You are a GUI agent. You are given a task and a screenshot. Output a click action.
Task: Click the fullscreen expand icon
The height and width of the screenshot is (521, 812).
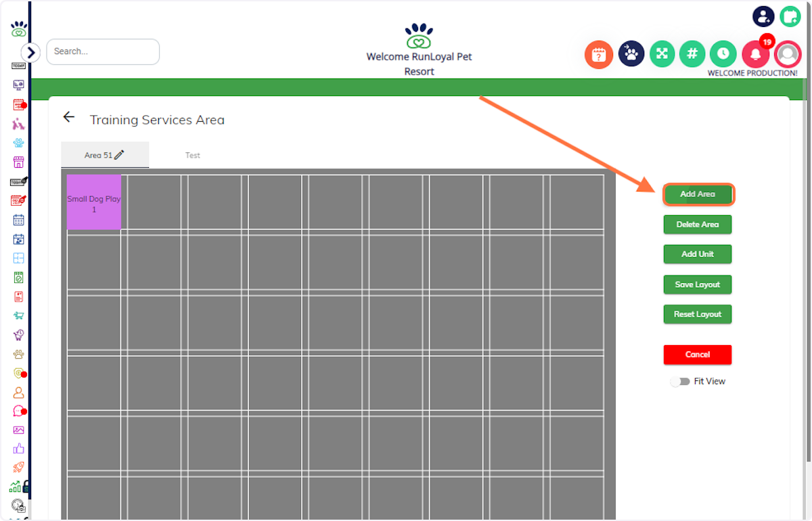click(662, 54)
